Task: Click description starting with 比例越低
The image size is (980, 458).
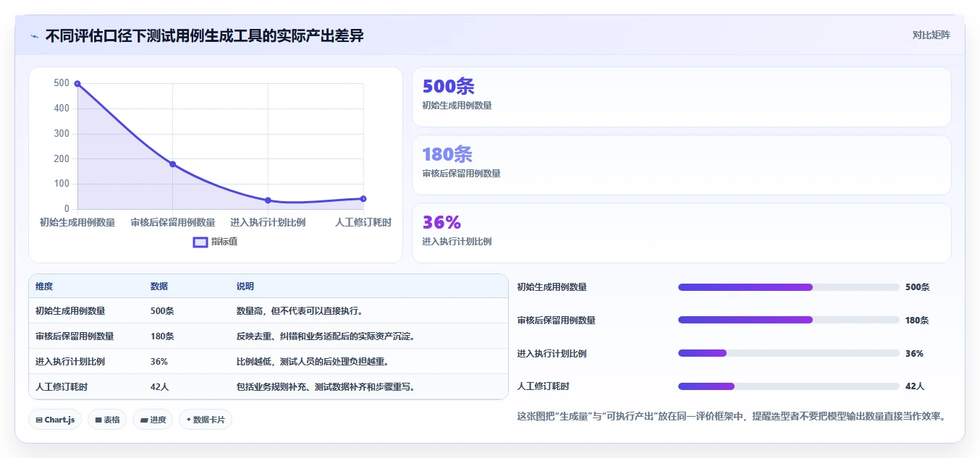Action: click(313, 362)
